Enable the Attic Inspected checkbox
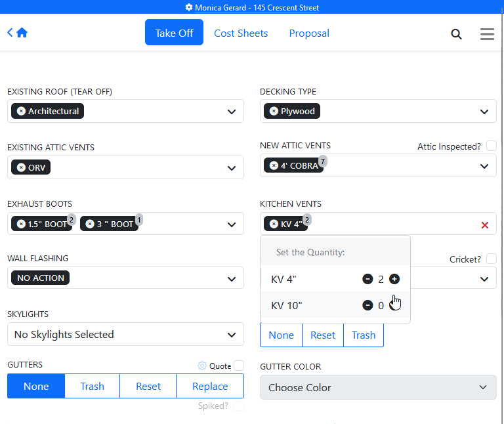 point(491,146)
